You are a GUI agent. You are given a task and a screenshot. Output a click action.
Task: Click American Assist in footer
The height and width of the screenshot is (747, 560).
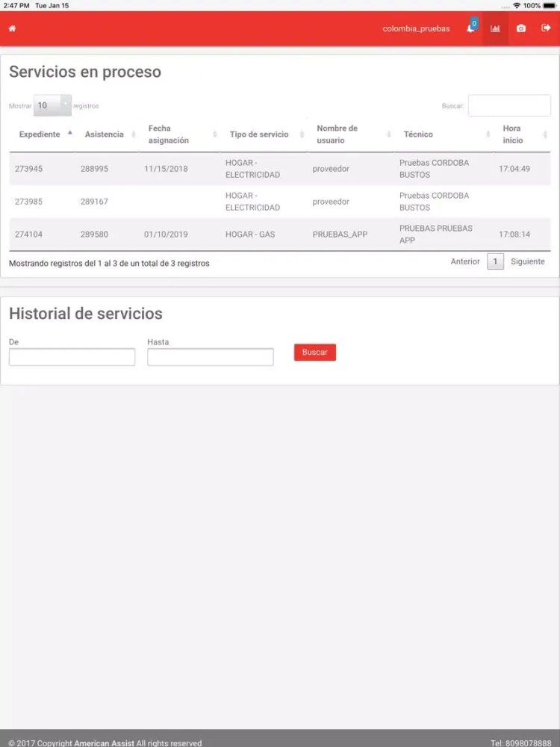(105, 743)
